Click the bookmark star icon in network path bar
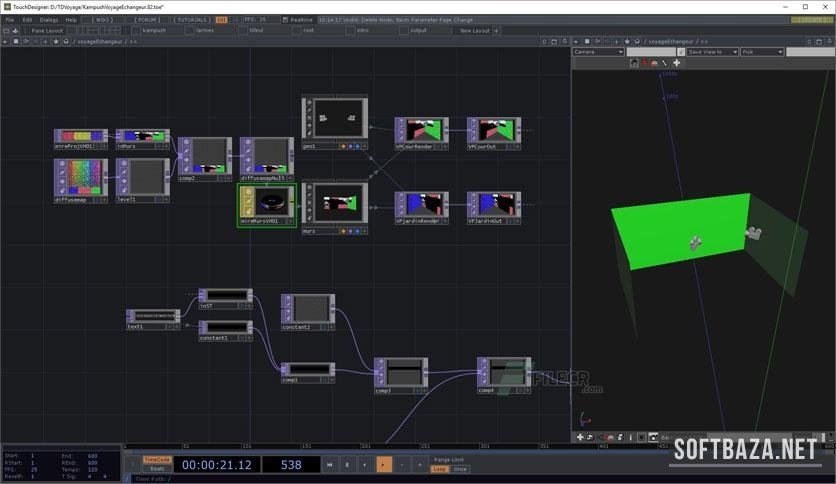Image resolution: width=836 pixels, height=484 pixels. pos(55,41)
